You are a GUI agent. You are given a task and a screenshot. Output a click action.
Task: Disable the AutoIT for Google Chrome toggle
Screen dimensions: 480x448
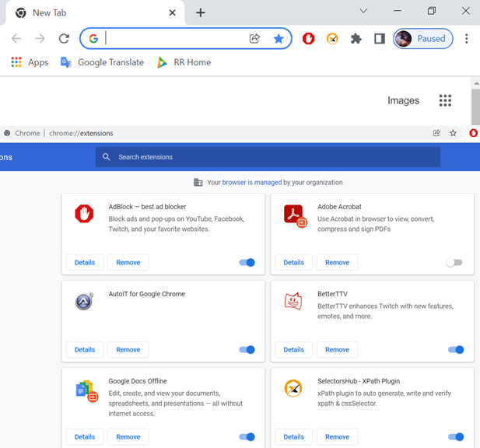[247, 349]
